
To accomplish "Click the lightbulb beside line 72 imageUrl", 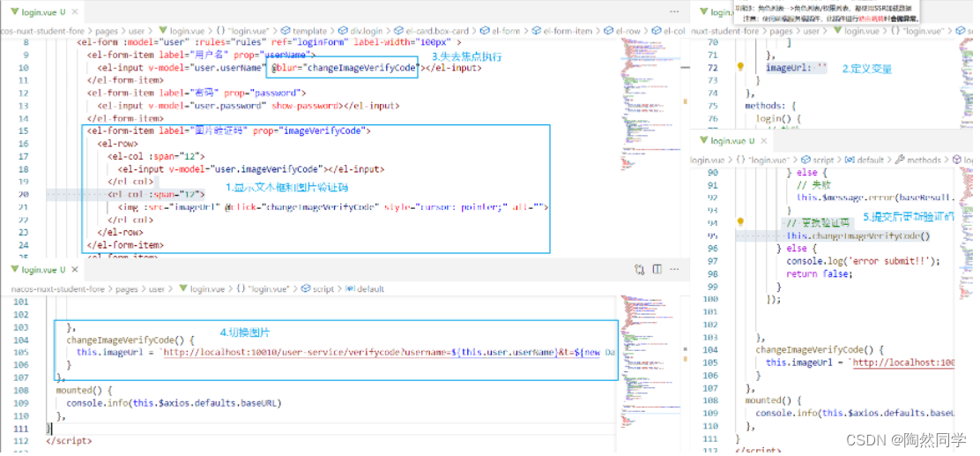I will click(x=740, y=67).
